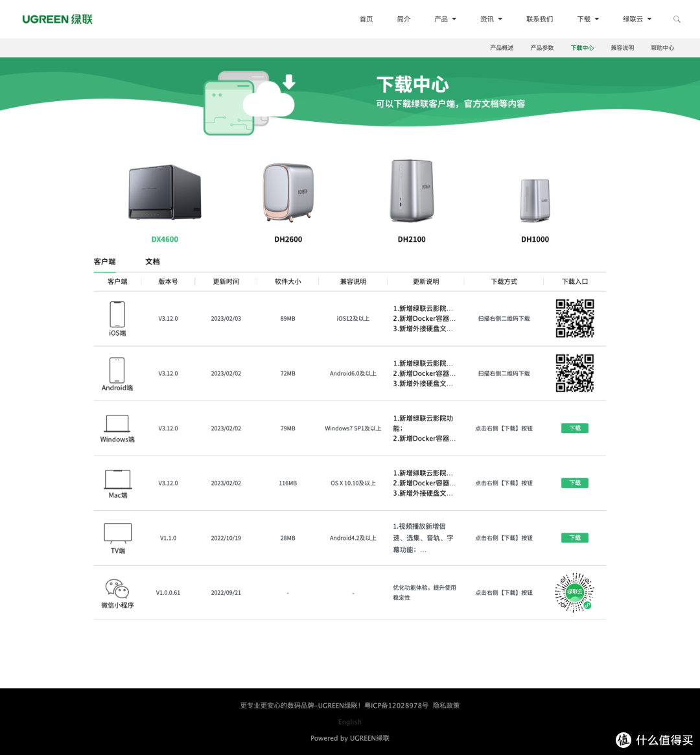Image resolution: width=700 pixels, height=755 pixels.
Task: Click the iOS12及以上 compatibility cell
Action: tap(353, 319)
